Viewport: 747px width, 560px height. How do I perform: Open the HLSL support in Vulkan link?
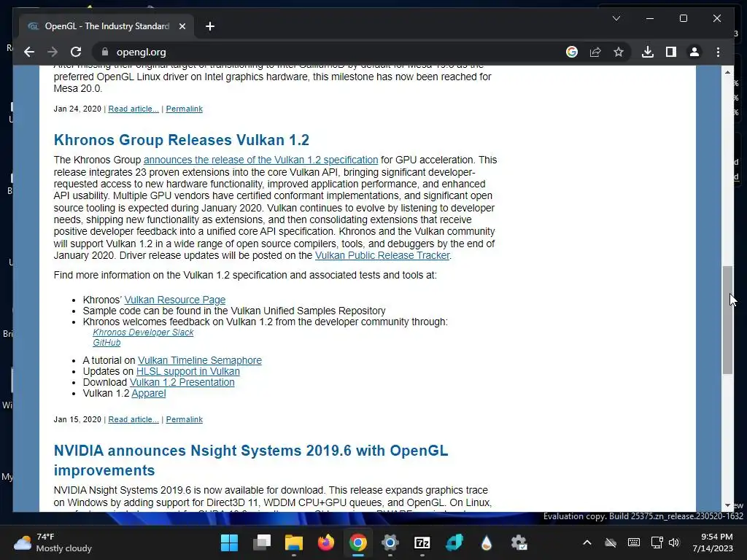tap(187, 371)
